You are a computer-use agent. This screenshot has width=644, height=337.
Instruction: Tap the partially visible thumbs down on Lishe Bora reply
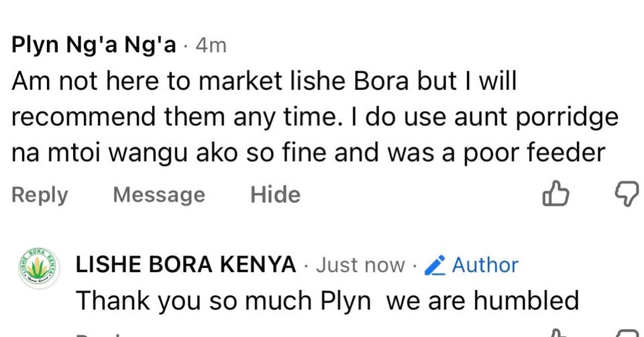pos(627,333)
